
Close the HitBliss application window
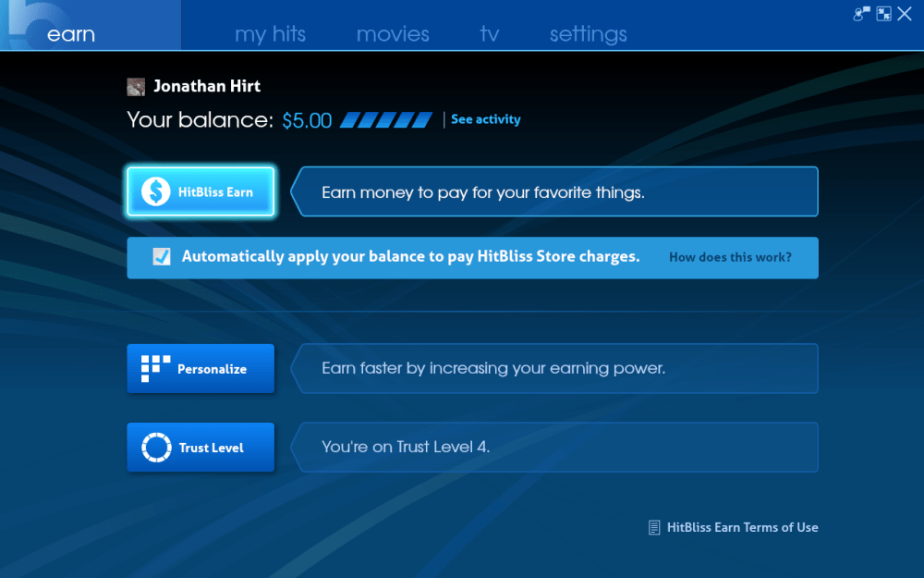pyautogui.click(x=905, y=14)
